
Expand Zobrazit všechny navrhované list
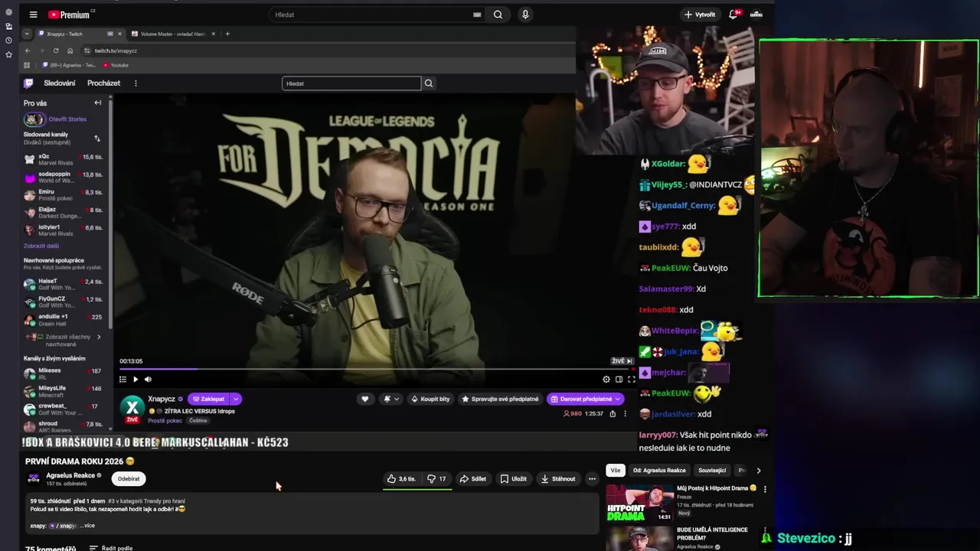click(x=64, y=341)
